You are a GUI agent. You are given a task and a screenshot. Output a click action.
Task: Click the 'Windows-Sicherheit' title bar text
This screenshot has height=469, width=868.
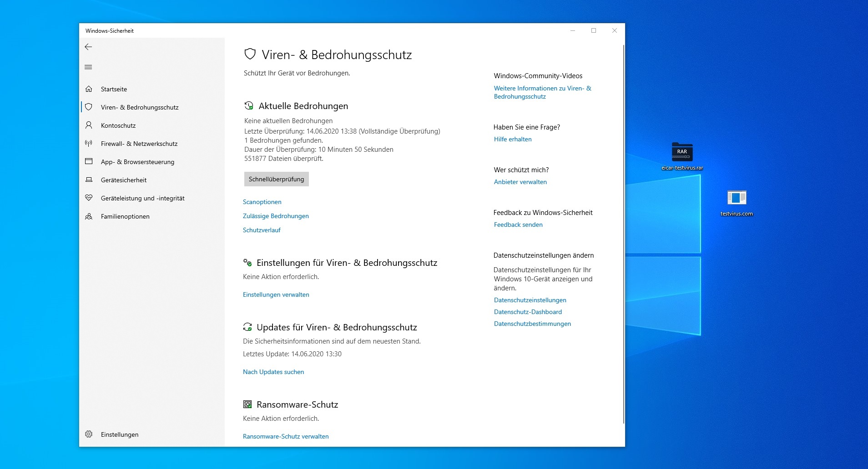[x=110, y=31]
